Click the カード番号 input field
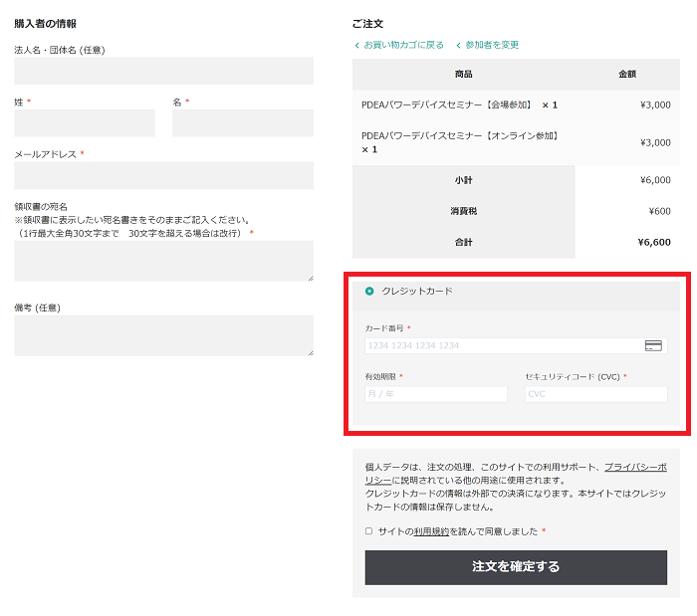Screen dimensions: 697x616 pos(516,345)
